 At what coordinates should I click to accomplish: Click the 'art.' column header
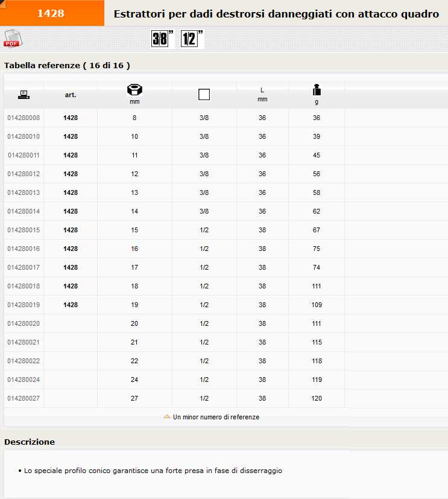71,95
